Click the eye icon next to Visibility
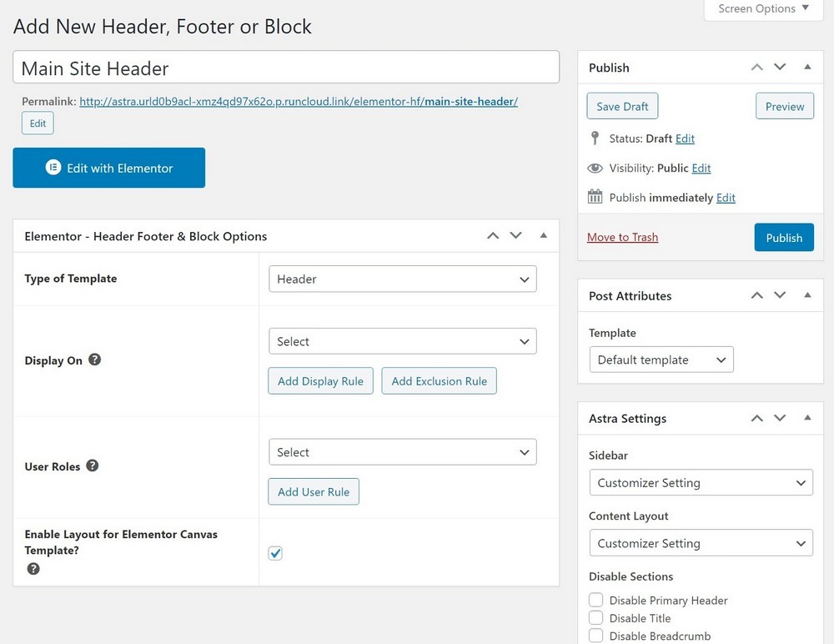This screenshot has height=644, width=834. coord(595,169)
